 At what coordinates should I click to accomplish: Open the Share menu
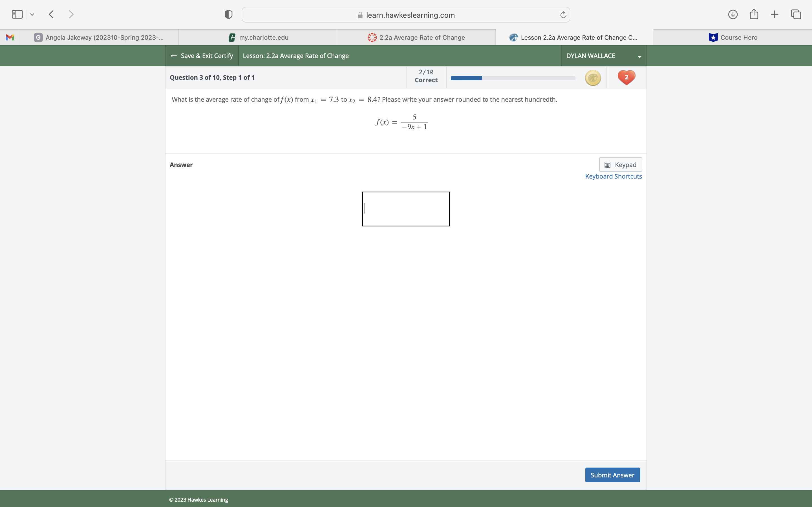[x=754, y=14]
